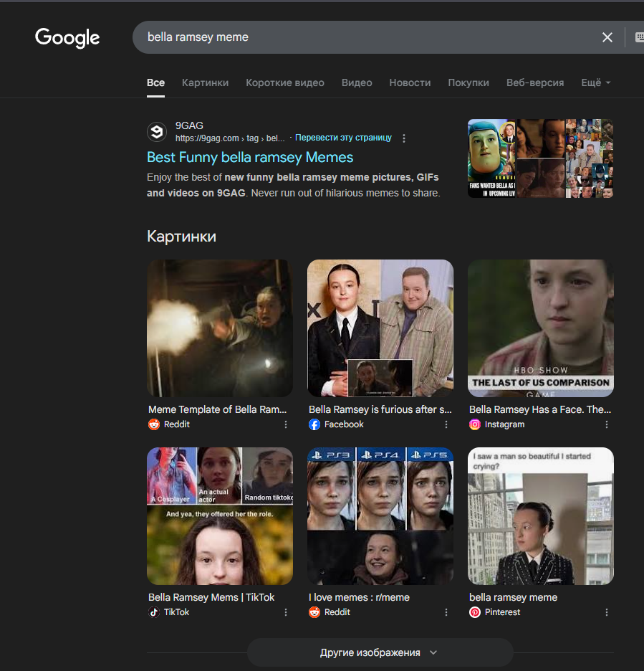Click the Instagram source label
Viewport: 644px width, 671px height.
pos(504,424)
